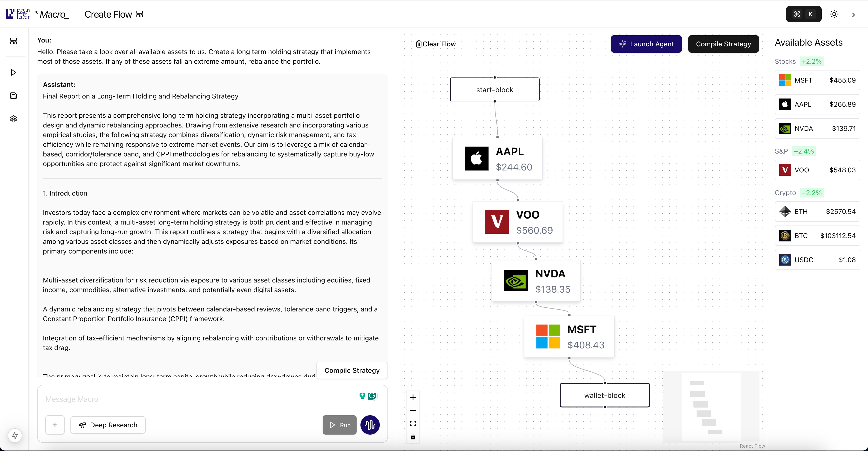Toggle the light/dark theme sun icon
This screenshot has width=868, height=451.
834,14
